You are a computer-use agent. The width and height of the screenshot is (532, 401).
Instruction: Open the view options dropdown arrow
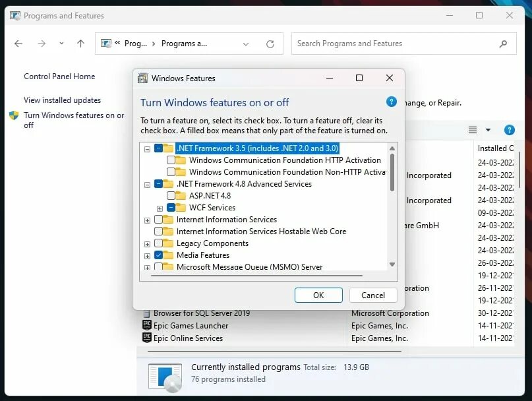pyautogui.click(x=488, y=130)
